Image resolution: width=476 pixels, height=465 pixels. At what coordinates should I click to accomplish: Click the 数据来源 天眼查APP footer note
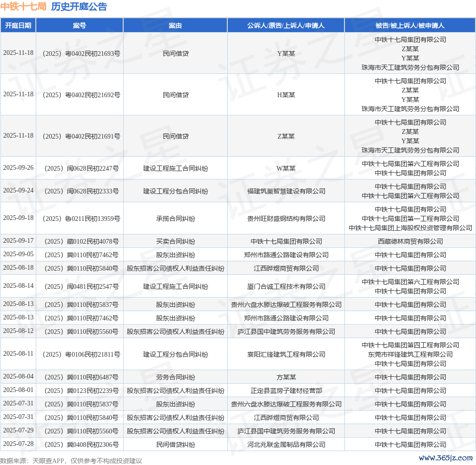[71, 461]
